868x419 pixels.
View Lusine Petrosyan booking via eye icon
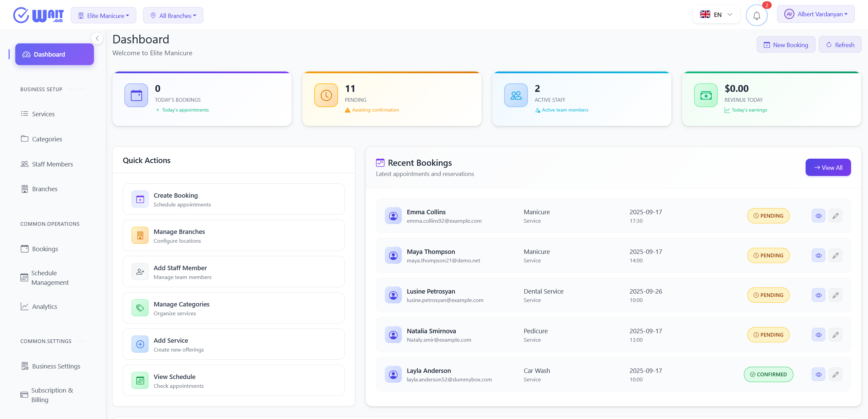[818, 295]
